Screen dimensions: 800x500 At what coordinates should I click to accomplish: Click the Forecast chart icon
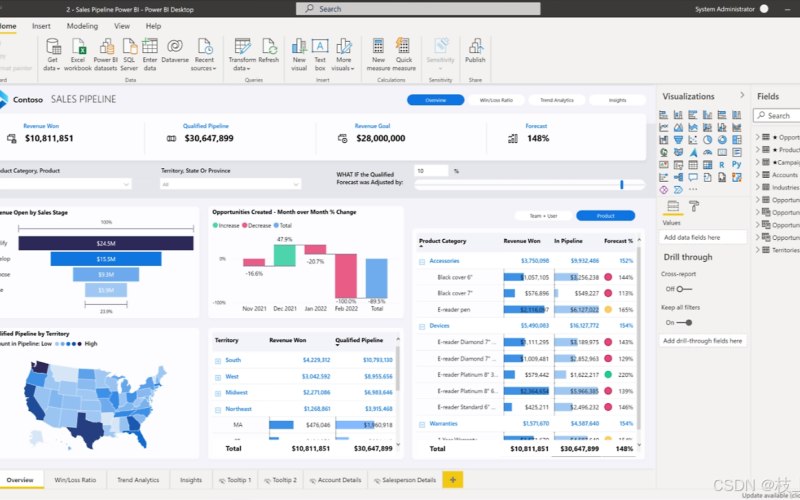513,138
